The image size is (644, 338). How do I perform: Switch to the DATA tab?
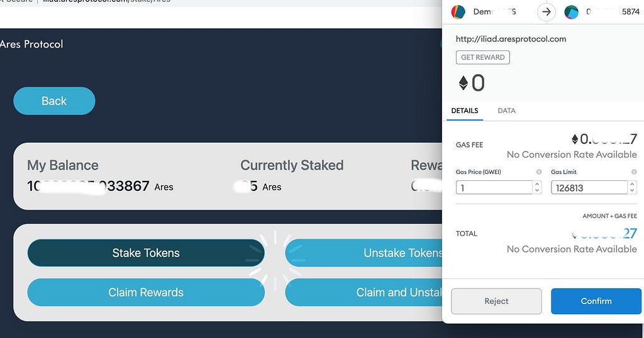tap(506, 111)
